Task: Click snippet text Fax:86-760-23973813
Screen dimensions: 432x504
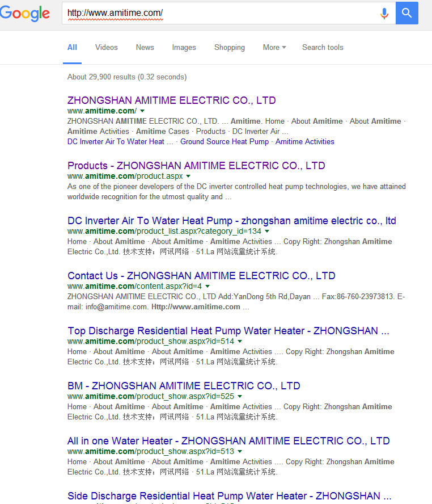Action: click(358, 297)
